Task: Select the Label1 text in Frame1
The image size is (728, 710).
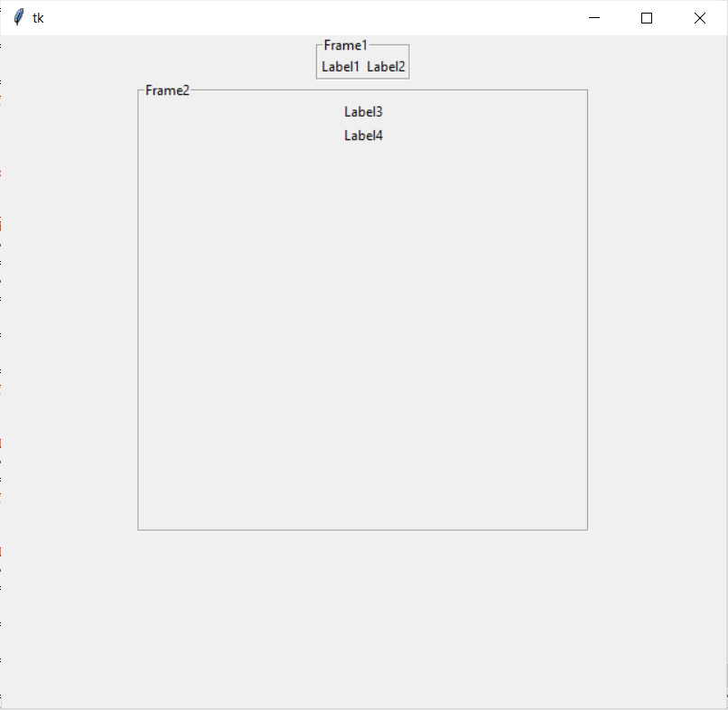Action: click(x=339, y=66)
